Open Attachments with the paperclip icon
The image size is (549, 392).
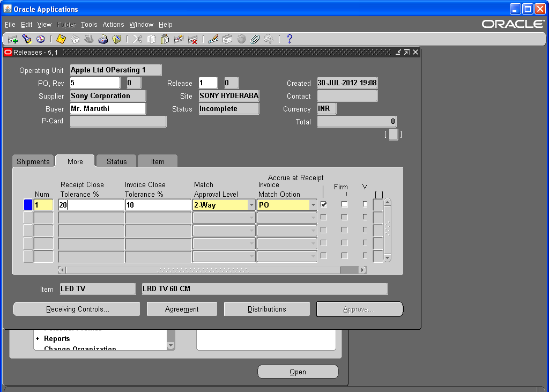click(255, 39)
